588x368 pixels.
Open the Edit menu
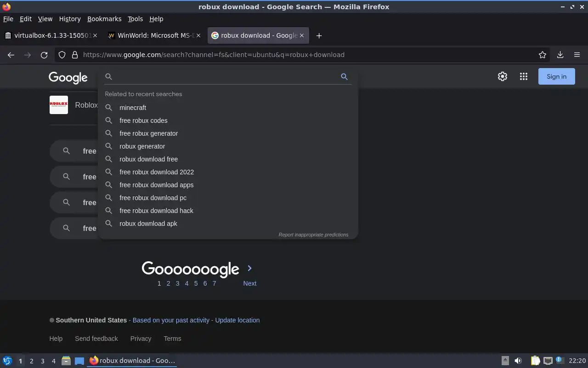[26, 19]
